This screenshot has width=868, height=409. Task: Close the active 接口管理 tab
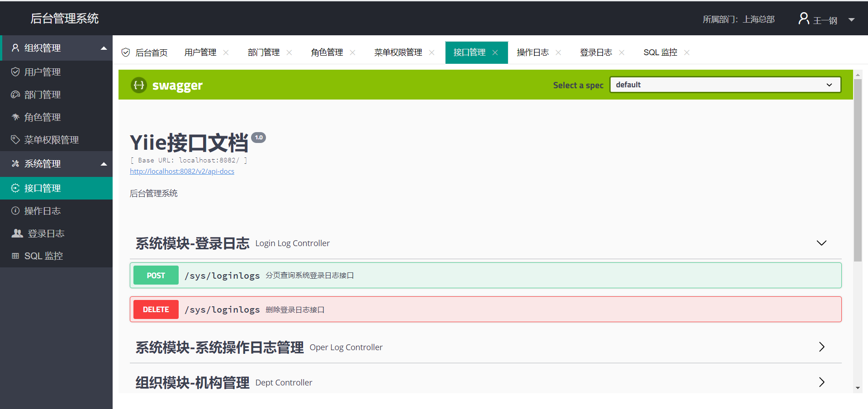click(x=495, y=52)
